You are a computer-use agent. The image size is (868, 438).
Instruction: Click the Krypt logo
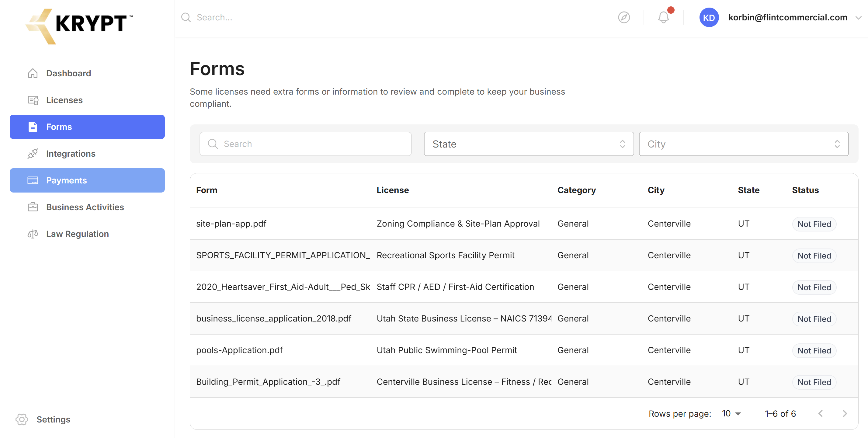pos(79,26)
